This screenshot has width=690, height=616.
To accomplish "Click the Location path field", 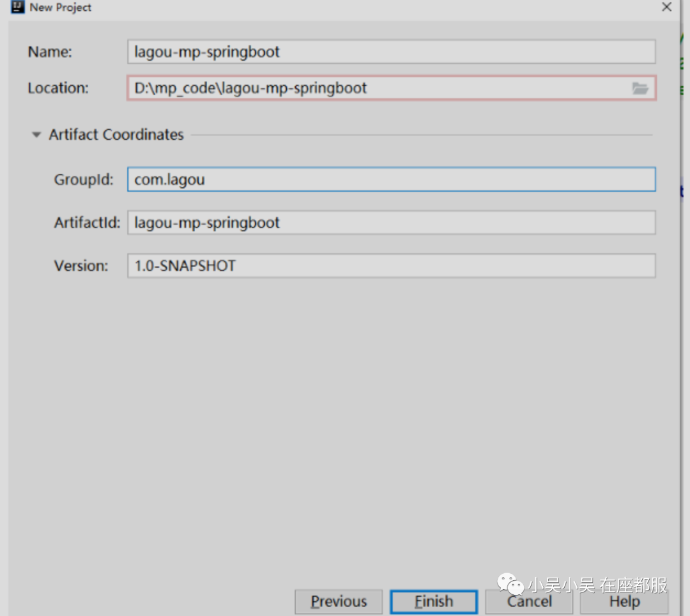I will click(391, 88).
